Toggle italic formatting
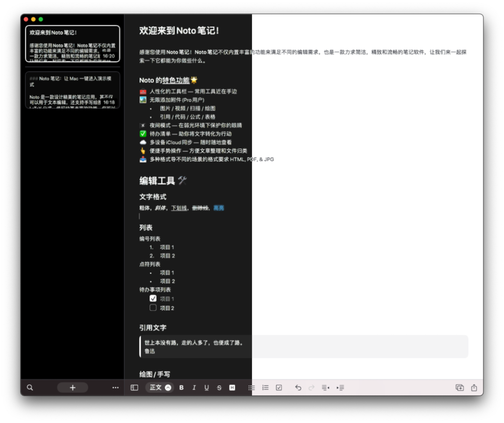The height and width of the screenshot is (423, 504). pyautogui.click(x=194, y=388)
